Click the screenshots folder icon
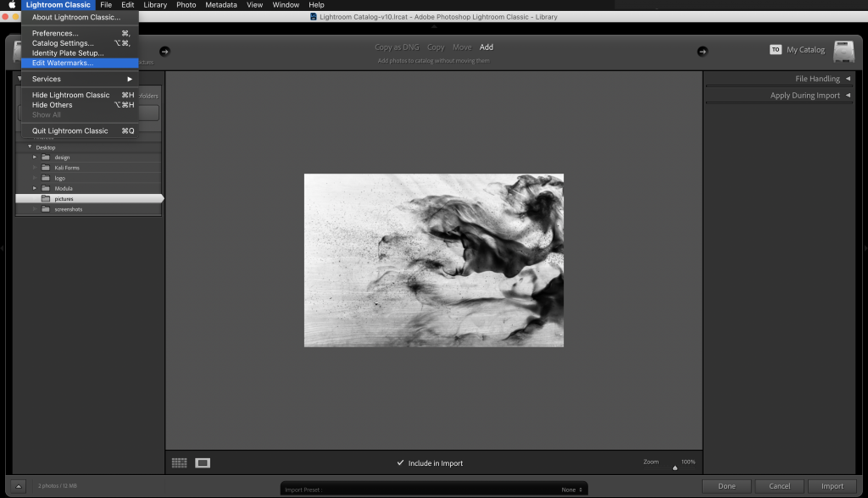The image size is (868, 498). 46,209
